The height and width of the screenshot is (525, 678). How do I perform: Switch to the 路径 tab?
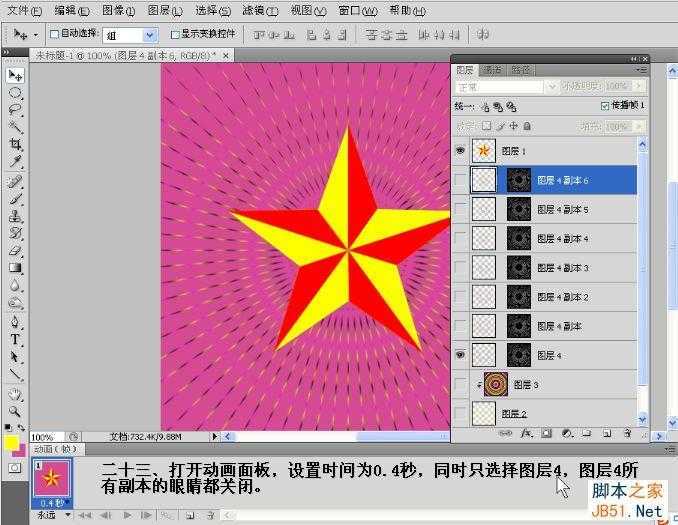(521, 70)
